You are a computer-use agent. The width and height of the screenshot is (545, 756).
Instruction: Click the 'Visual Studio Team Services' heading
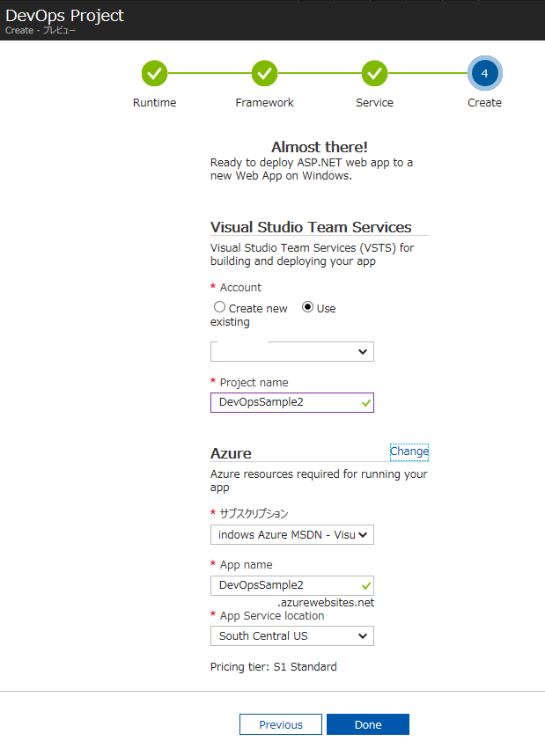311,227
